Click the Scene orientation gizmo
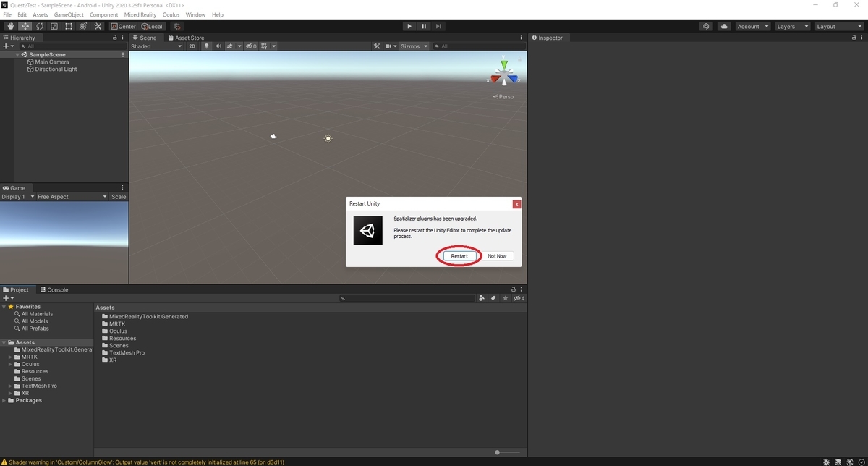 pyautogui.click(x=504, y=75)
